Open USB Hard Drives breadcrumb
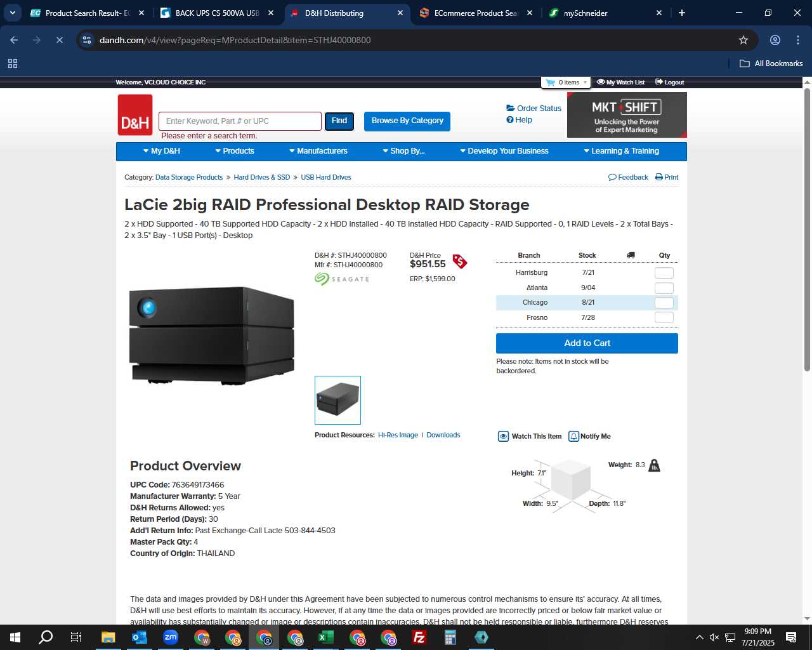Image resolution: width=812 pixels, height=650 pixels. tap(326, 177)
